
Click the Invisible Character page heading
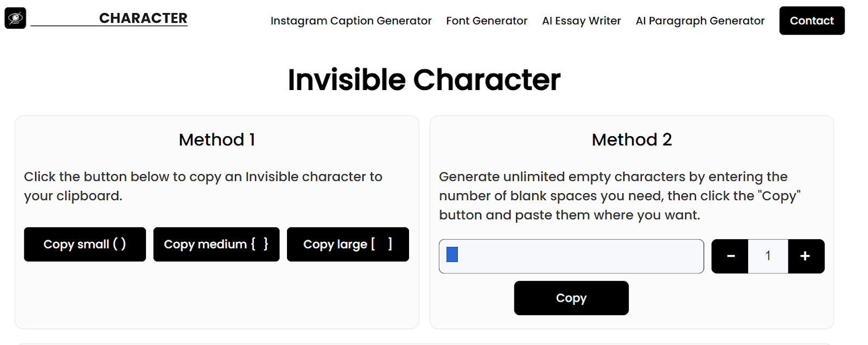[x=424, y=80]
